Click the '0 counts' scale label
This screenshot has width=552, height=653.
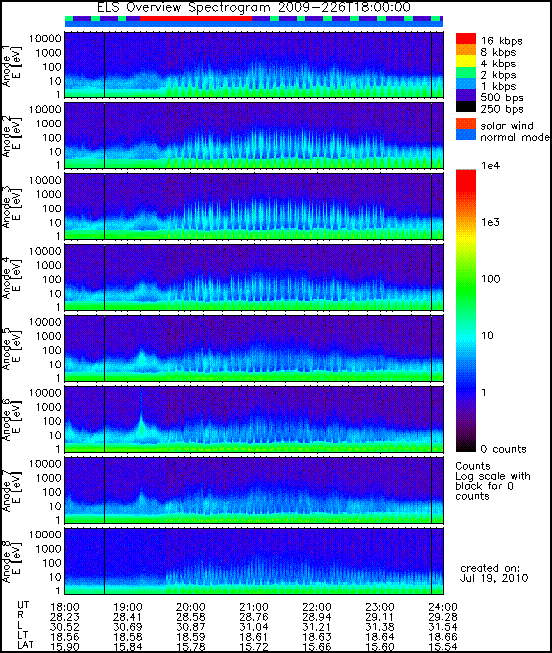click(x=504, y=449)
